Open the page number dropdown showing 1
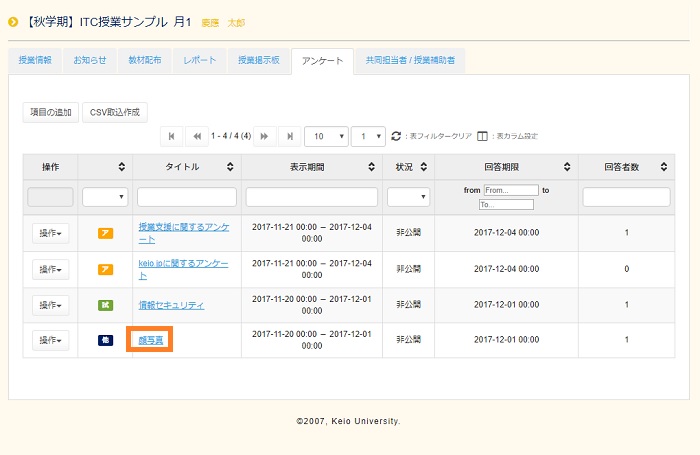This screenshot has height=455, width=700. 369,136
